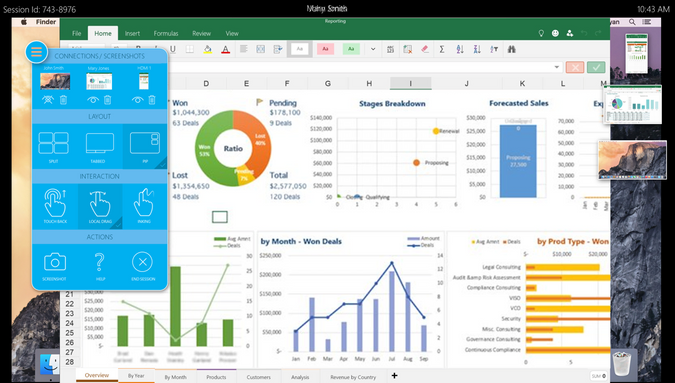Apply the red cell style swatch

[325, 49]
